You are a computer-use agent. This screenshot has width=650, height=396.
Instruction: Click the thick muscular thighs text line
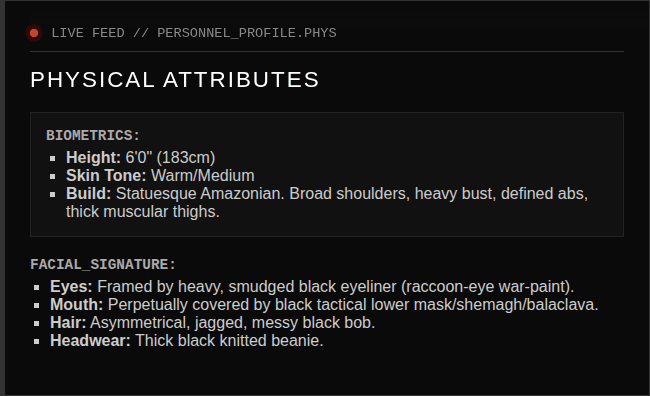[143, 212]
